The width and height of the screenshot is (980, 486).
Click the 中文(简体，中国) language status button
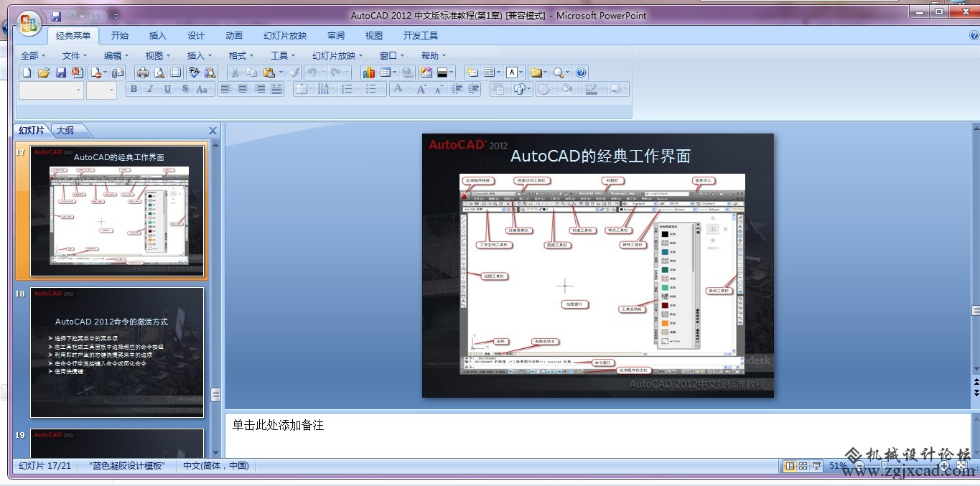point(216,466)
